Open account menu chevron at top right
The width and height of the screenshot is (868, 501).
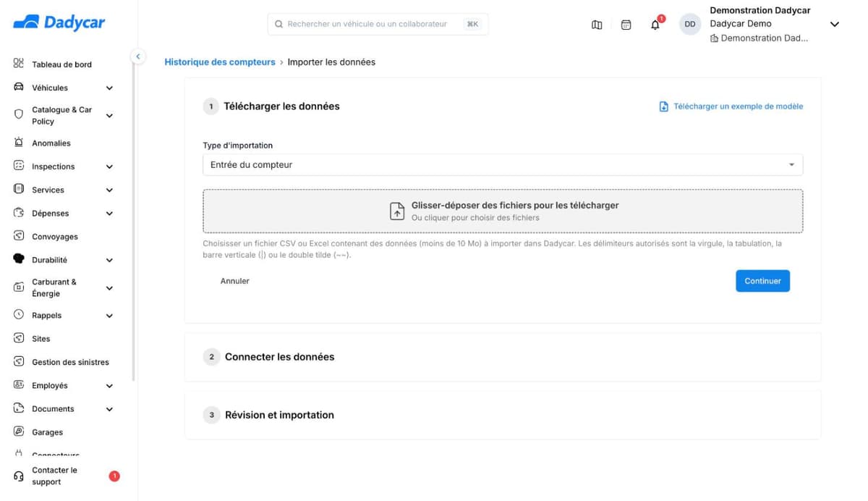834,24
